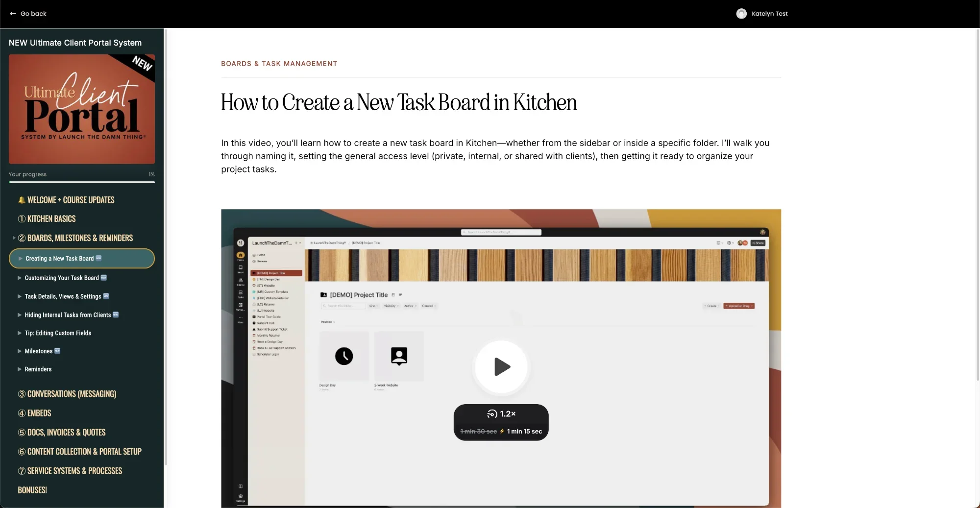Screen dimensions: 980x508
Task: Click the course progress bar showing 1%
Action: click(82, 182)
